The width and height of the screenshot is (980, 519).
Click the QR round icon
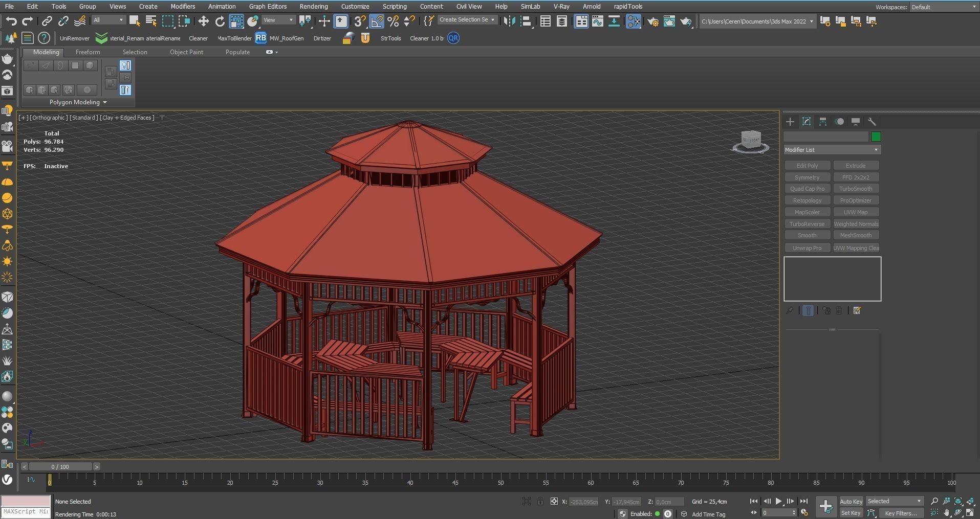[453, 38]
